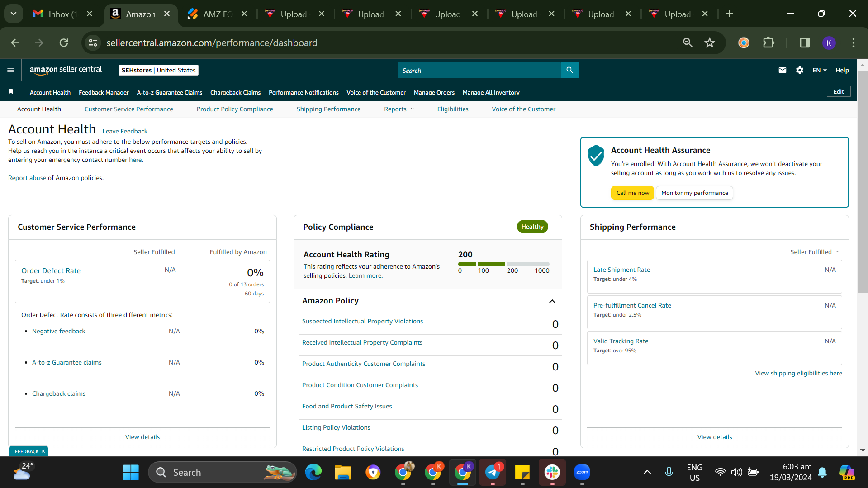Open the Eligibilities tab

coord(453,109)
